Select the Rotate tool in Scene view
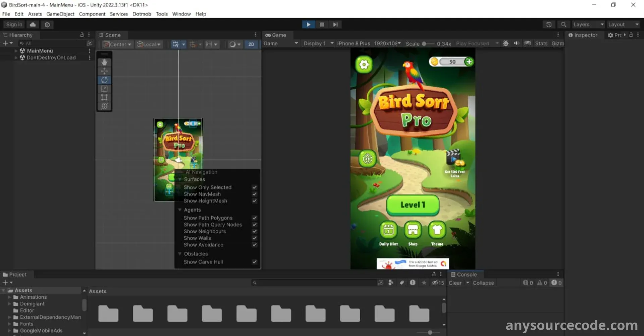This screenshot has height=336, width=644. click(x=104, y=80)
